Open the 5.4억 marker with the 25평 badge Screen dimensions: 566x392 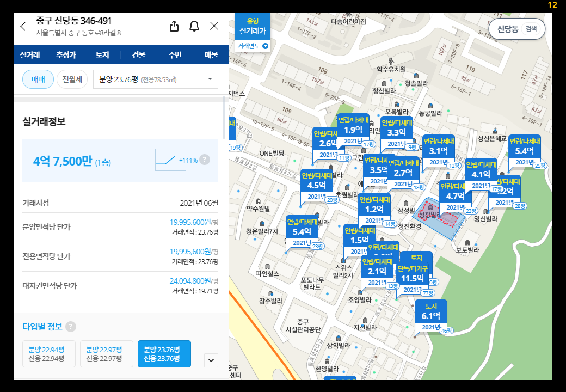pos(525,151)
